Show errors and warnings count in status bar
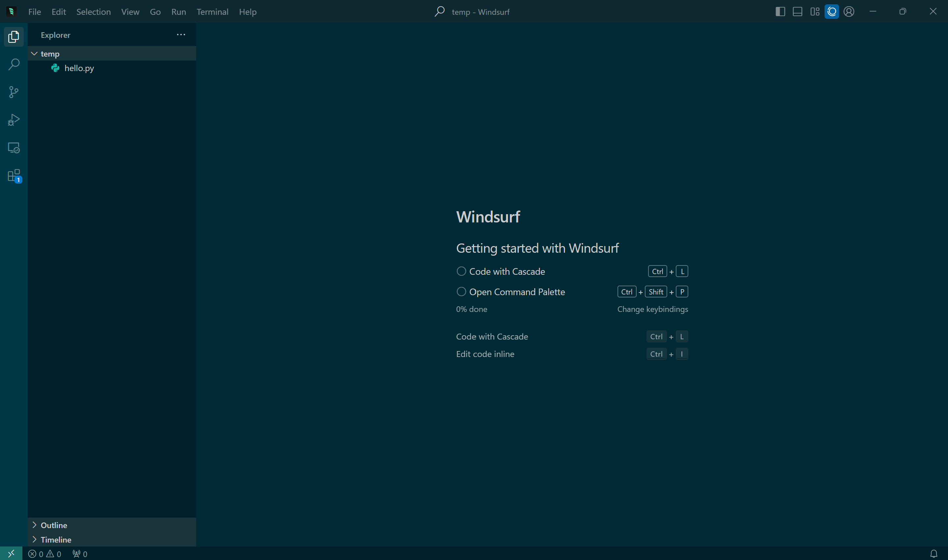This screenshot has width=948, height=560. (x=45, y=554)
